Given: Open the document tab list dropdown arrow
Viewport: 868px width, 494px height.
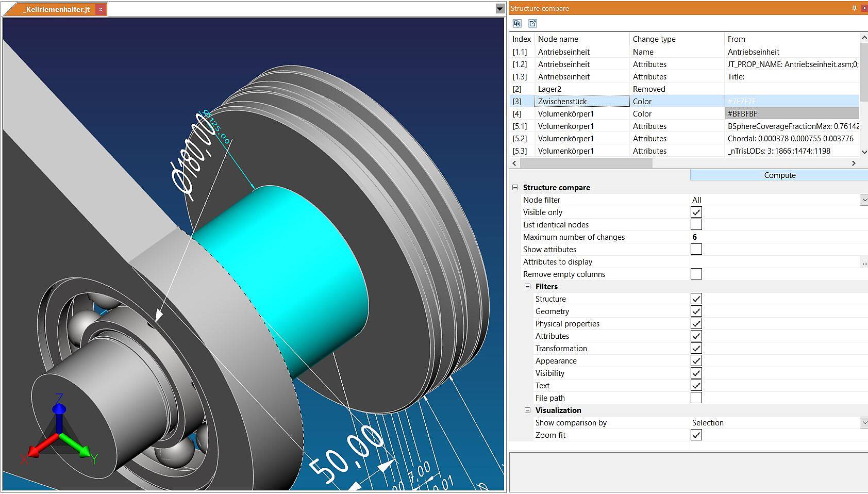Looking at the screenshot, I should point(499,9).
